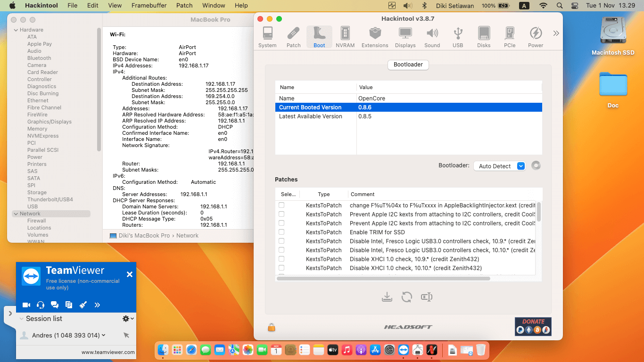
Task: Select the Bootloader tab
Action: point(408,65)
